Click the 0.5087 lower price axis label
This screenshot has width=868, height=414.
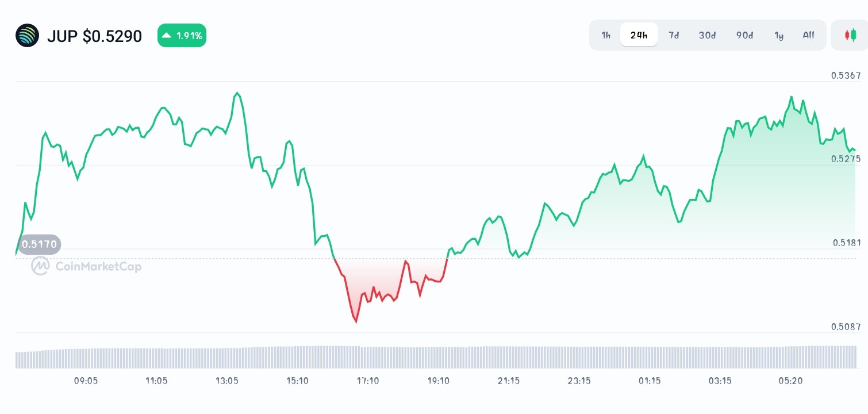coord(846,325)
